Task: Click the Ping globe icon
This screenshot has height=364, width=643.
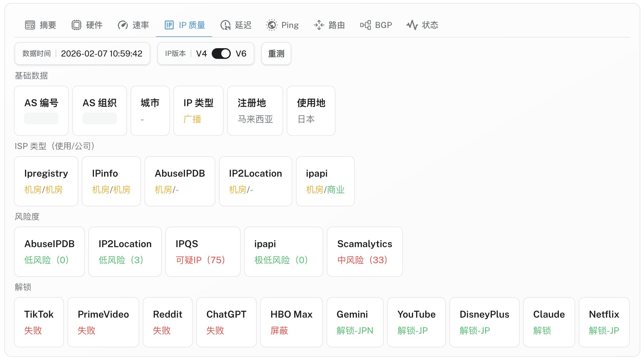Action: [272, 25]
